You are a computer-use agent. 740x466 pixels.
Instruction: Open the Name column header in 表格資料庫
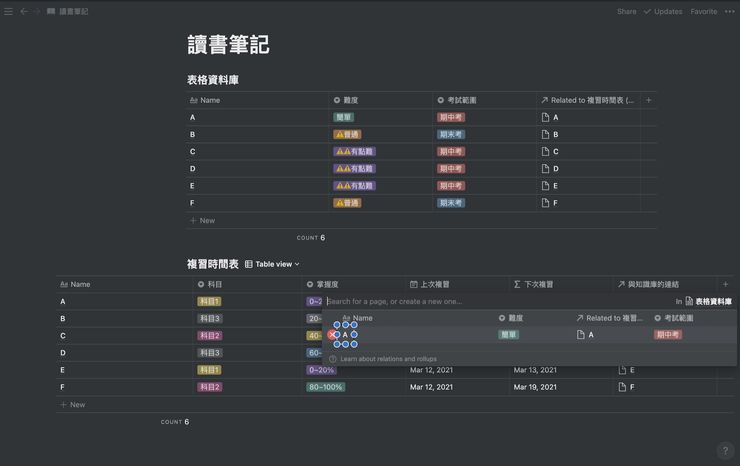pyautogui.click(x=257, y=100)
